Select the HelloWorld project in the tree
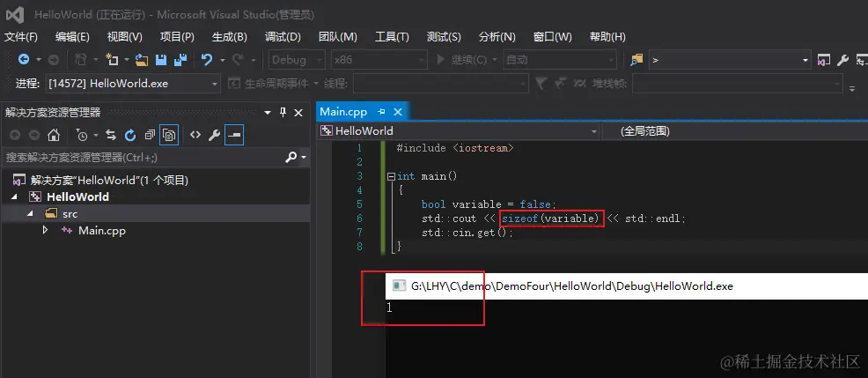The image size is (868, 378). click(77, 196)
